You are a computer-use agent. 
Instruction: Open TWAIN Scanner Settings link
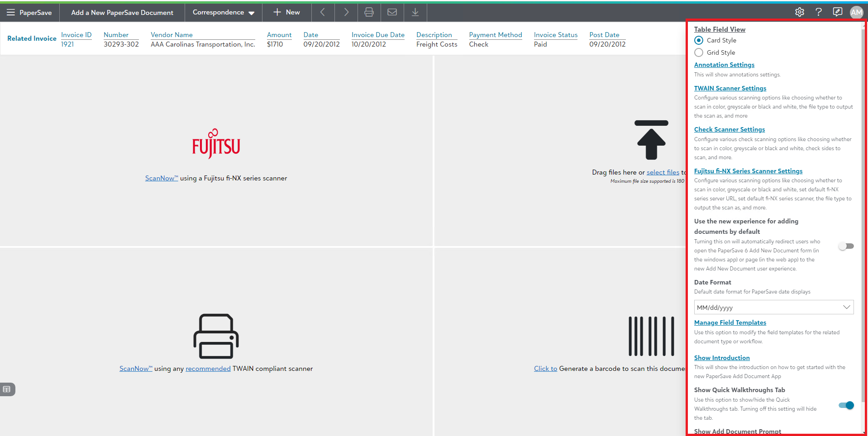click(x=730, y=88)
